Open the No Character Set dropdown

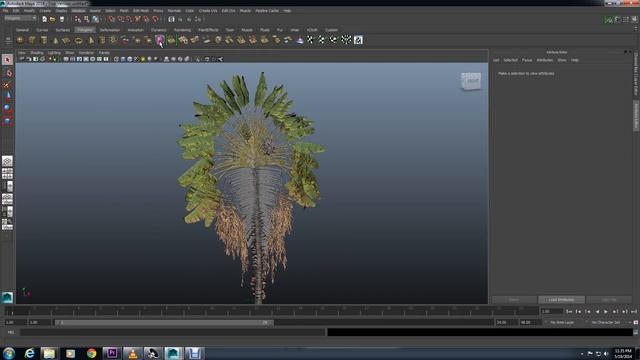pos(606,322)
